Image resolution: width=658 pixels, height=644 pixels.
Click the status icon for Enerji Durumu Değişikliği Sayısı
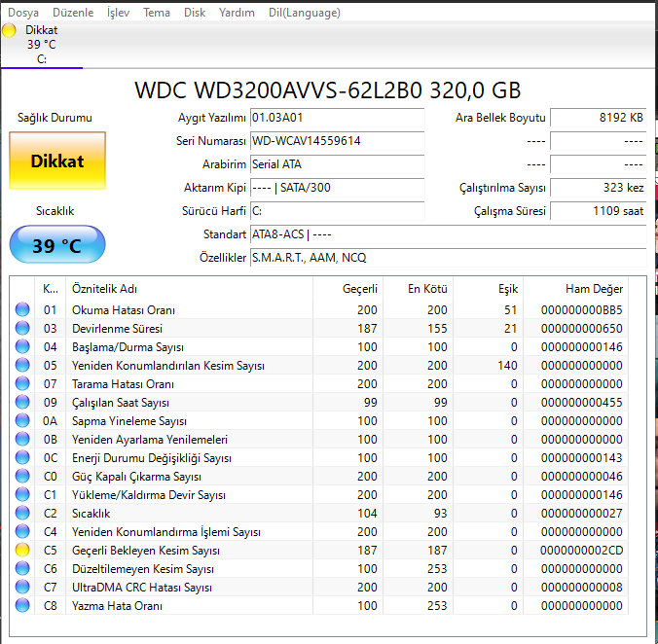tap(22, 457)
